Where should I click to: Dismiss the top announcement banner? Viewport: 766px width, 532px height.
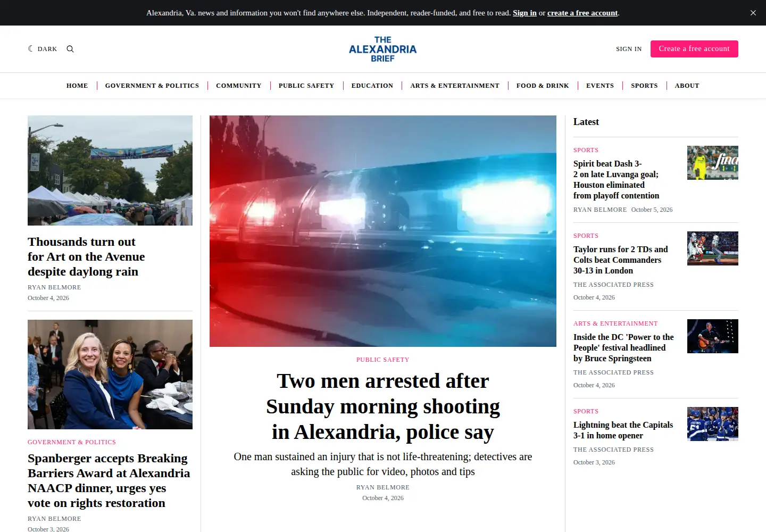click(753, 13)
